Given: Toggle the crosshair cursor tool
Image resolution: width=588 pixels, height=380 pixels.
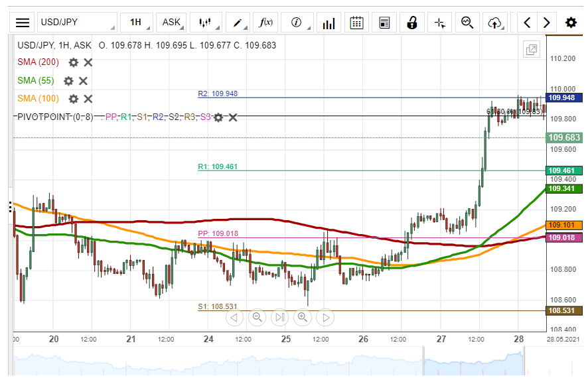Looking at the screenshot, I should [x=439, y=23].
